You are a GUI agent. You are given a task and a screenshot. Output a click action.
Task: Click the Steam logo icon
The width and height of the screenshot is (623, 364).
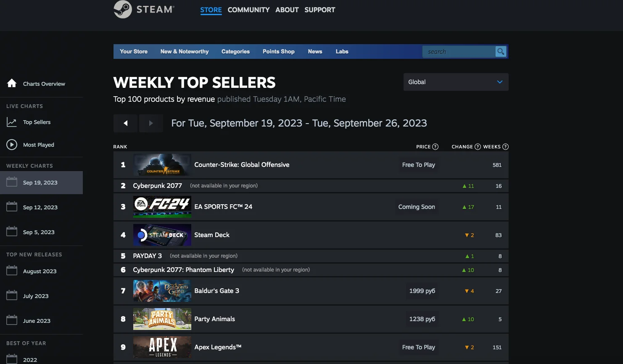point(123,9)
